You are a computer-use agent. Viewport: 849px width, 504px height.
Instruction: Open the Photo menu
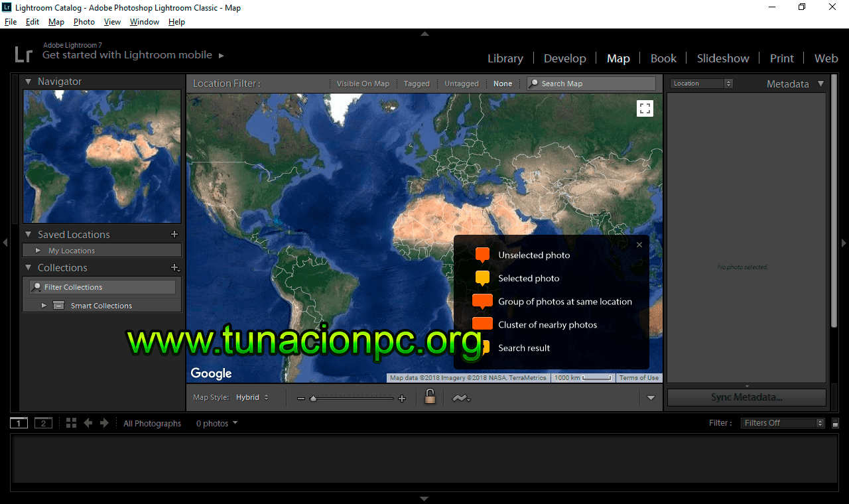[x=84, y=22]
